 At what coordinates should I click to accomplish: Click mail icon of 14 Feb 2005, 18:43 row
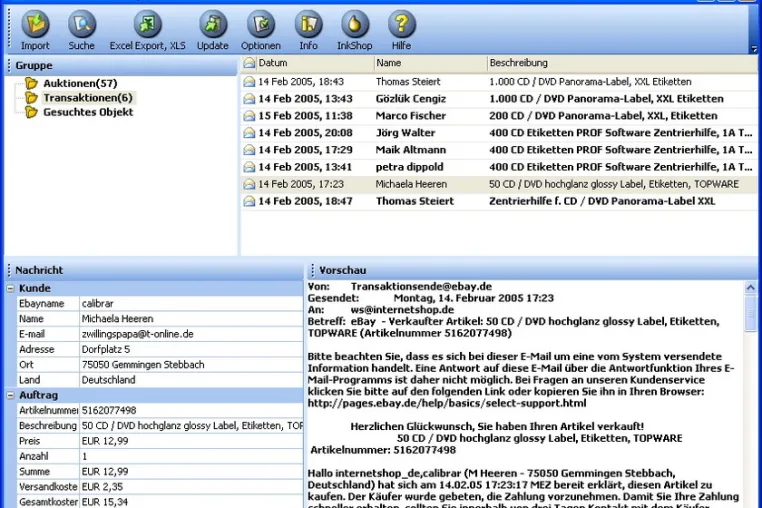249,82
